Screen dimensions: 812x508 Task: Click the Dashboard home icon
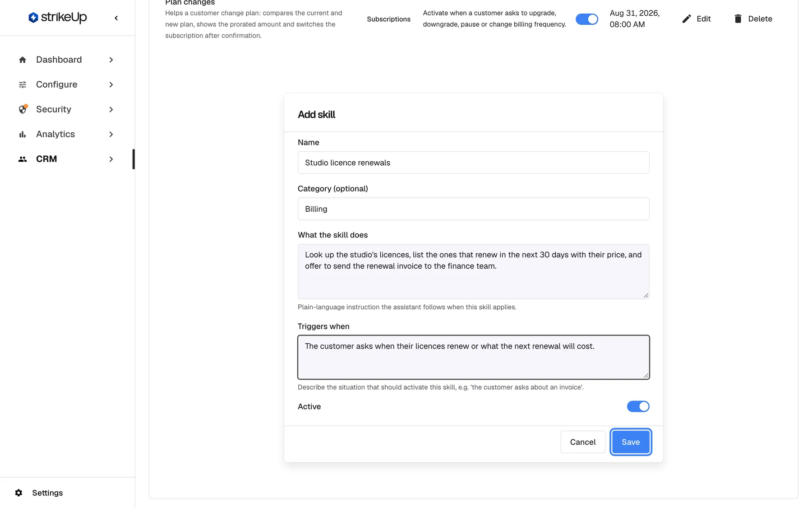[23, 60]
